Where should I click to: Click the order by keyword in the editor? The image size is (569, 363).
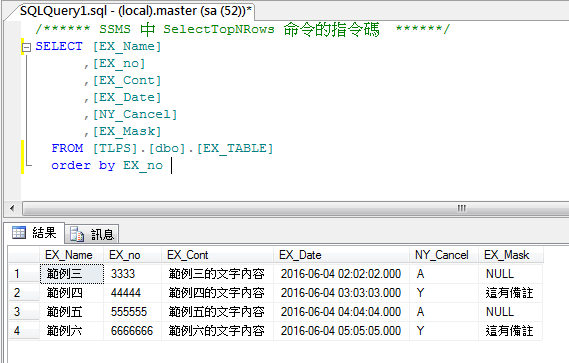[83, 166]
